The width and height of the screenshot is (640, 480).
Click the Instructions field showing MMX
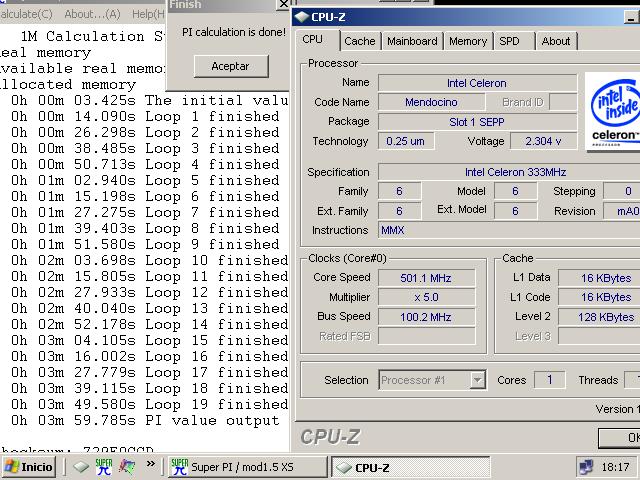[509, 231]
